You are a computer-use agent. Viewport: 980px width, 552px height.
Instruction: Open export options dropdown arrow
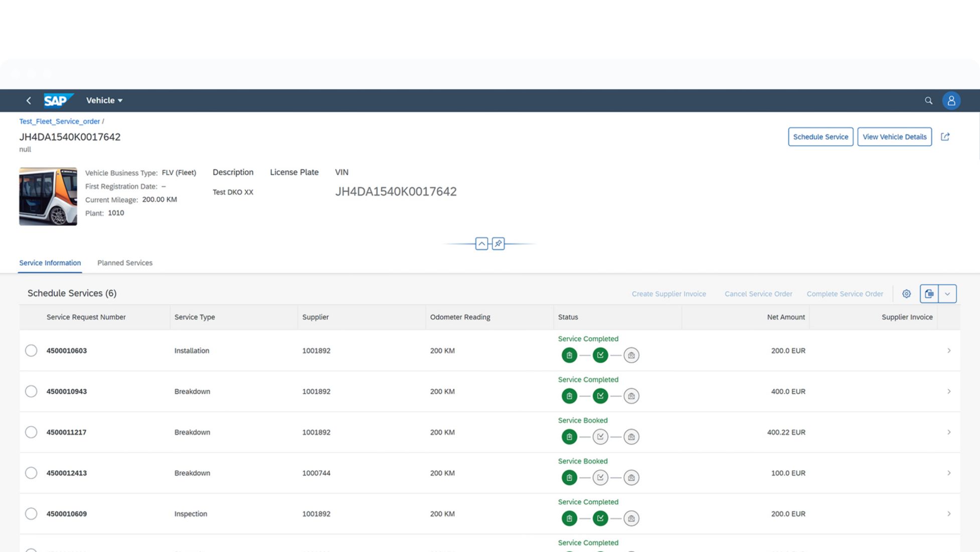pos(947,294)
